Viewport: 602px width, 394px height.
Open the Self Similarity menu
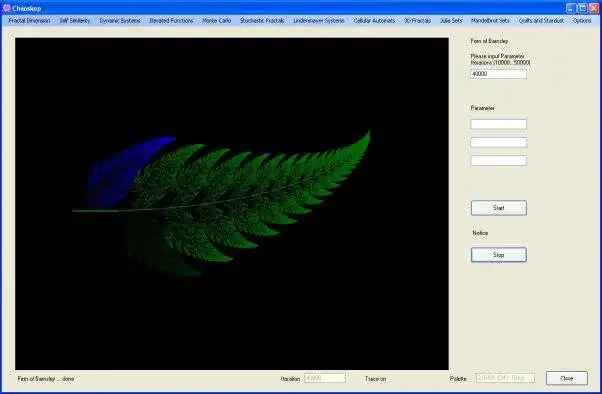[75, 21]
